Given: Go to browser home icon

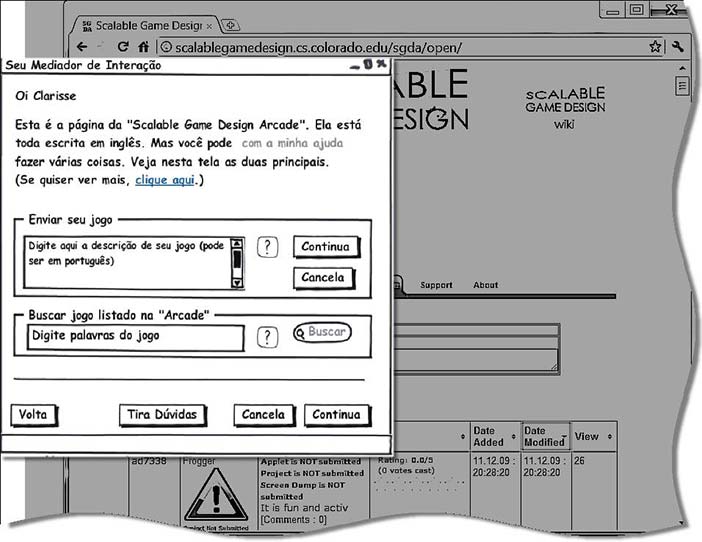Looking at the screenshot, I should coord(143,47).
